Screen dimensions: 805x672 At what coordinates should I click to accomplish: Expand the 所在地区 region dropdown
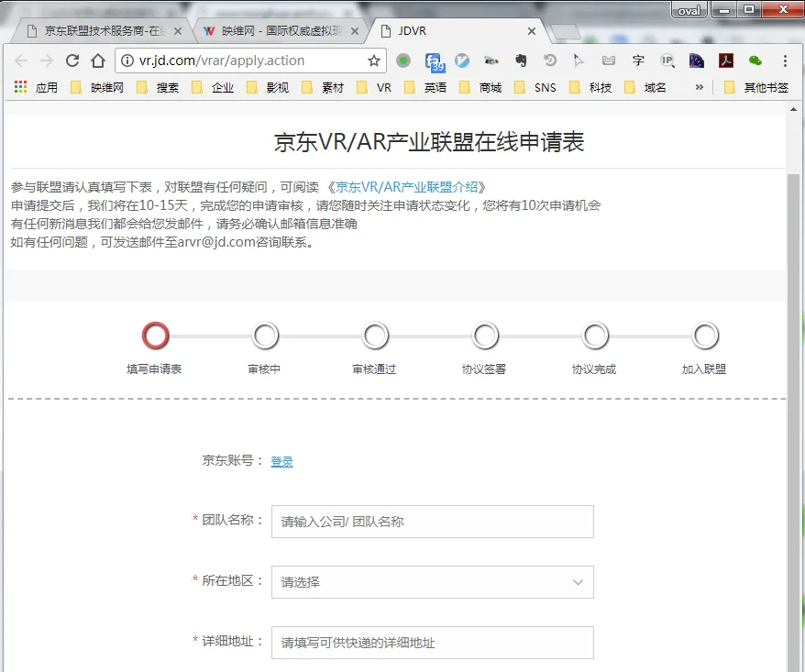click(432, 582)
